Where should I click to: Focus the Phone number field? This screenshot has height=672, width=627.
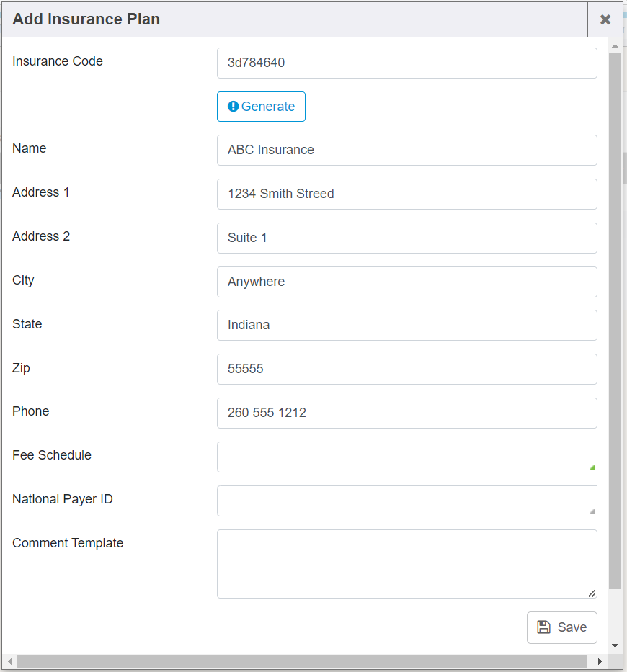pyautogui.click(x=406, y=413)
